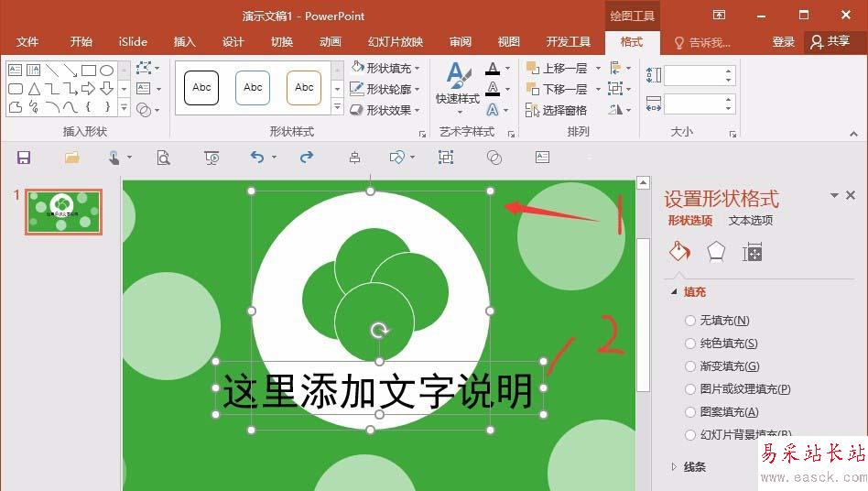The height and width of the screenshot is (491, 868).
Task: Click the Save icon in quick toolbar
Action: (24, 158)
